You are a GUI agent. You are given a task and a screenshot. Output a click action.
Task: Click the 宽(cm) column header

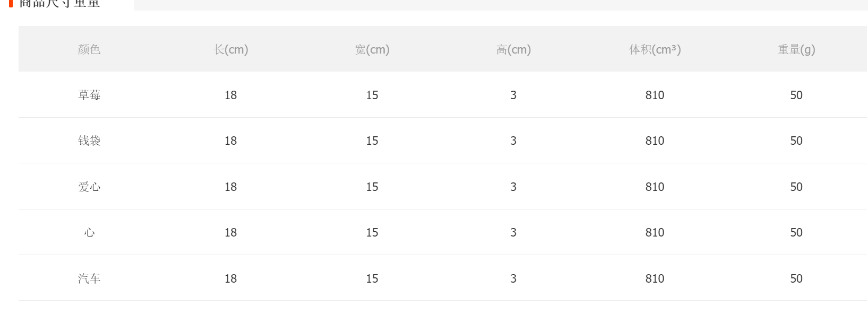(x=372, y=49)
